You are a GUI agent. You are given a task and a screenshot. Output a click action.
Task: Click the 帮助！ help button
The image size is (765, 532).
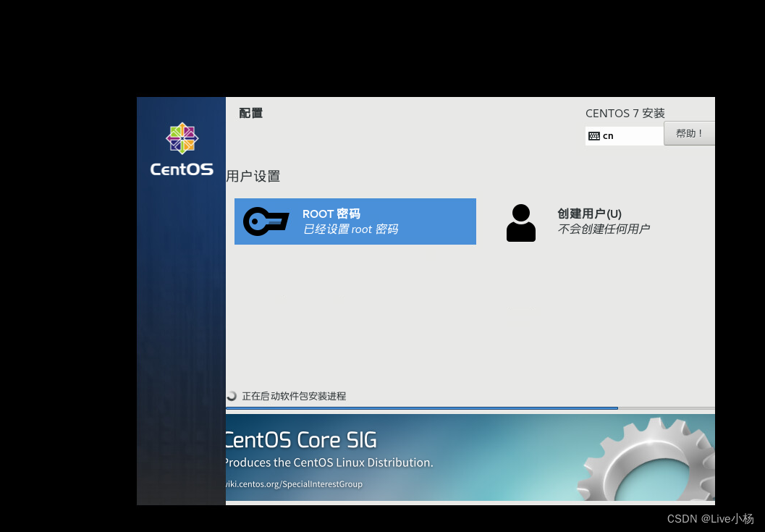(x=689, y=133)
